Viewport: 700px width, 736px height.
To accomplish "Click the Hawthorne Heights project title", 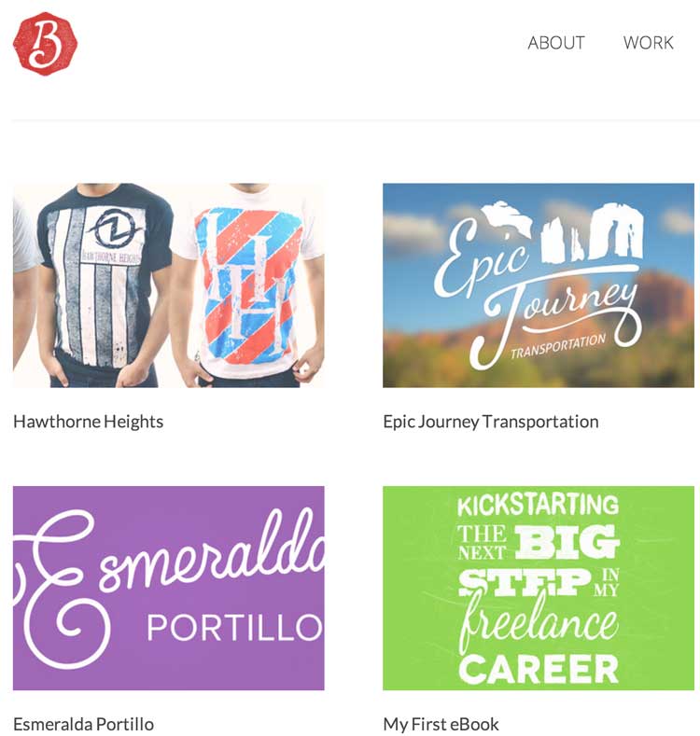I will click(89, 422).
